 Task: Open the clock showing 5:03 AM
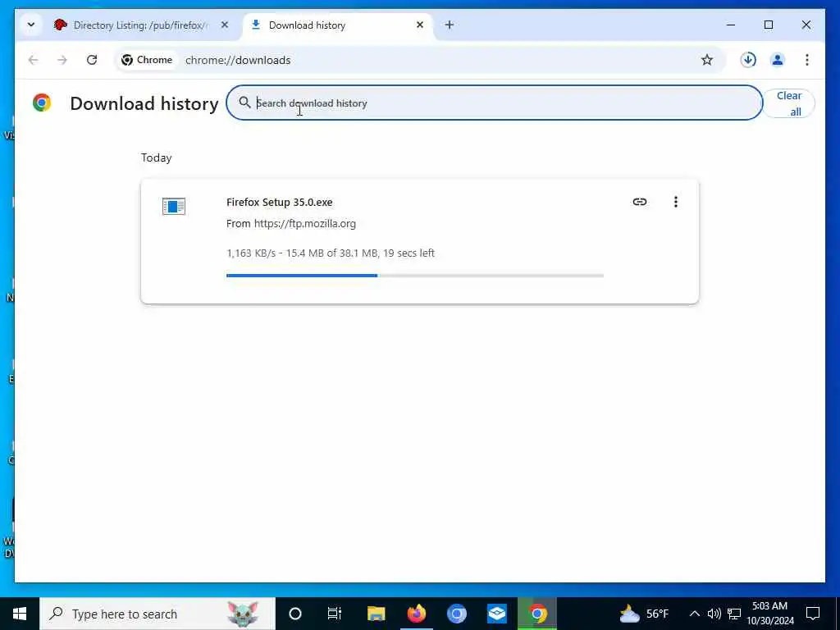pos(769,614)
